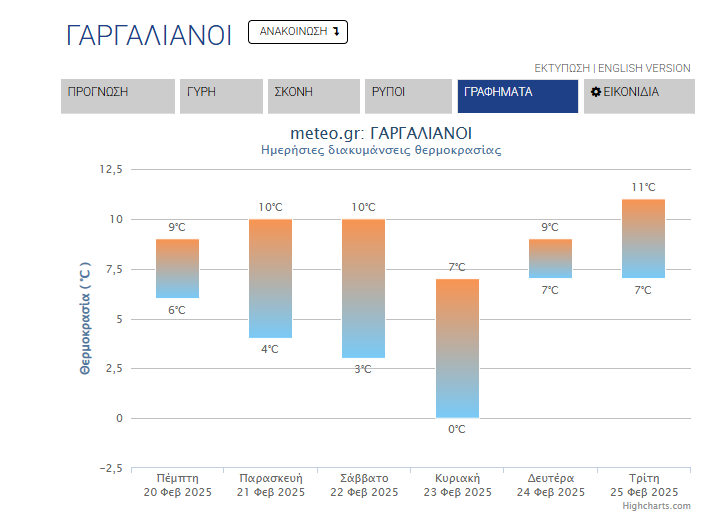
Task: Click the 10°C label above Παρασκευή bar
Action: [x=271, y=207]
